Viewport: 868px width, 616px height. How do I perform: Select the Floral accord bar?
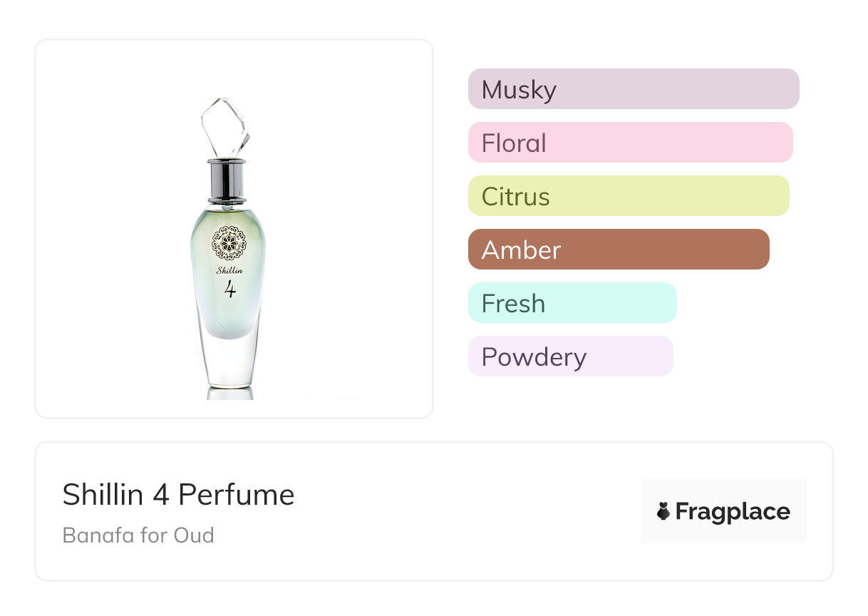(x=630, y=143)
